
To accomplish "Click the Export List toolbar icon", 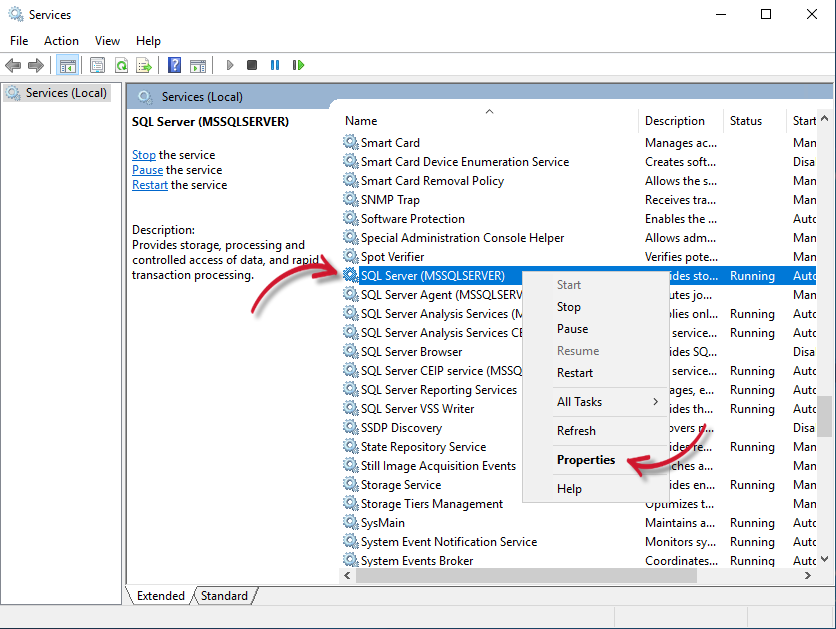I will click(145, 64).
